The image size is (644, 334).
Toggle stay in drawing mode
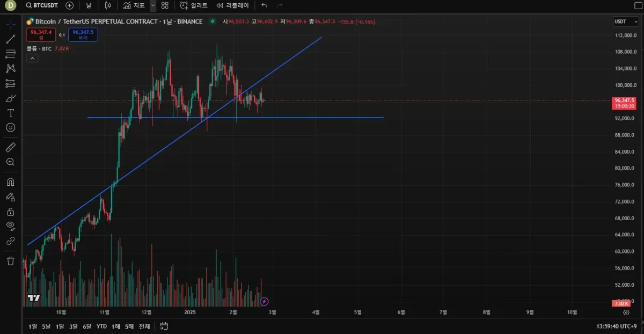(x=10, y=197)
